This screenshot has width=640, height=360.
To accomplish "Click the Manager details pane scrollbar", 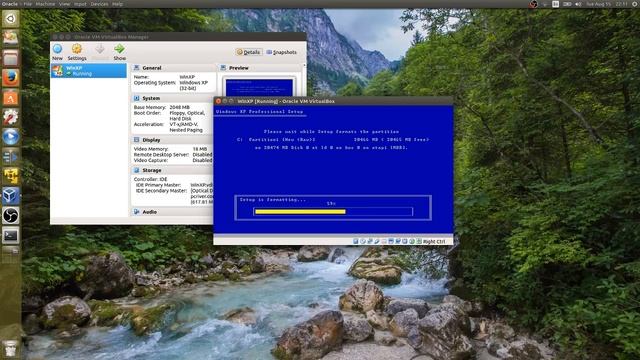I will pyautogui.click(x=304, y=80).
